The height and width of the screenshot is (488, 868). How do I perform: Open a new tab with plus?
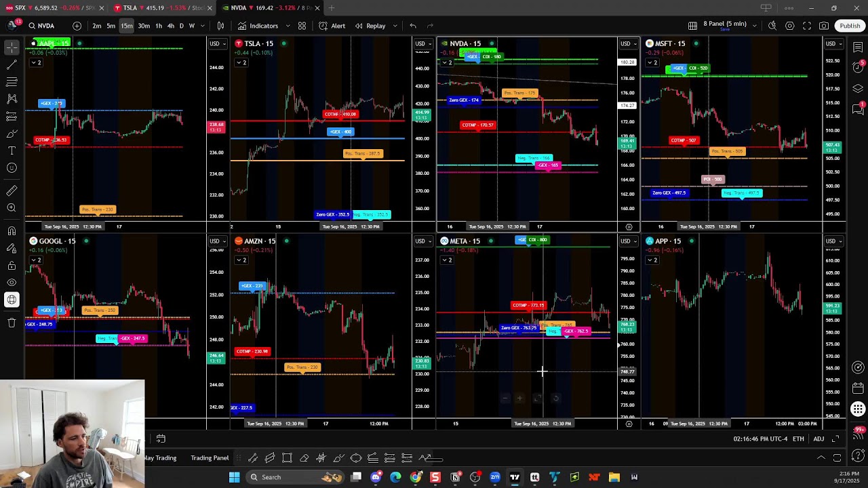pyautogui.click(x=332, y=8)
